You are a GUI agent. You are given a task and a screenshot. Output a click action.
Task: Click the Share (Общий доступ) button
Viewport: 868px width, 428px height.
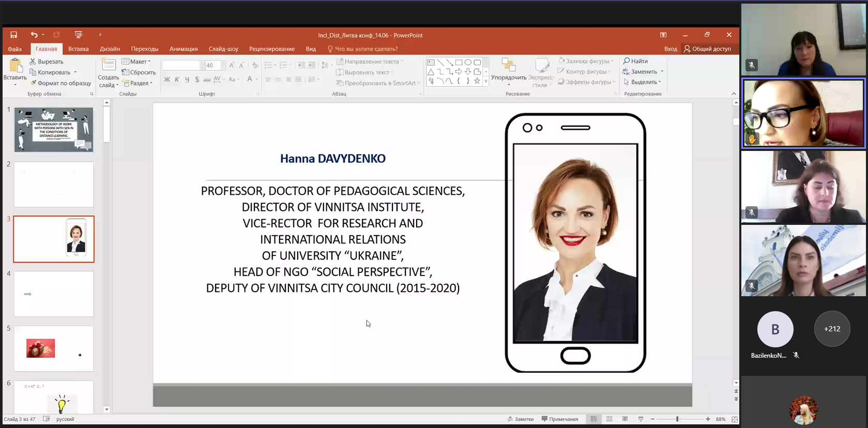pos(707,49)
